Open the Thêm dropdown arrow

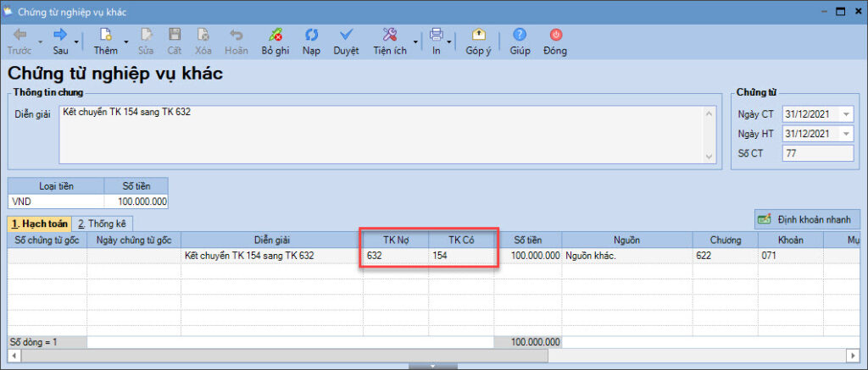[126, 41]
